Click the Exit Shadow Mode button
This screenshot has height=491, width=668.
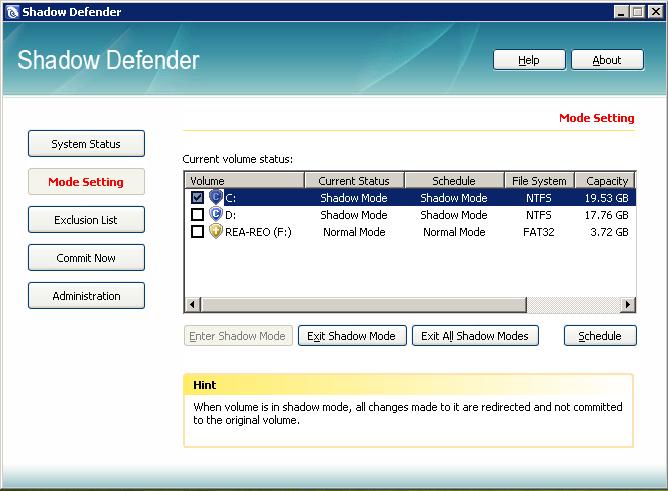(352, 336)
